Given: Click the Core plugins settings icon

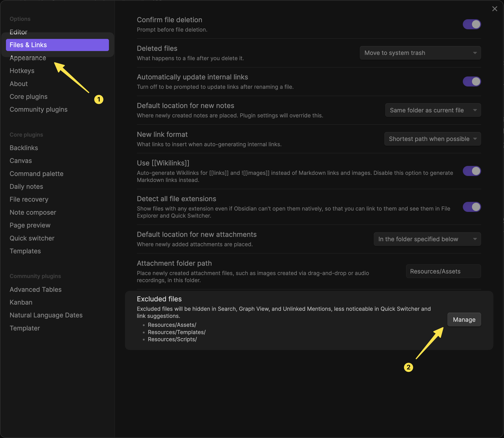Looking at the screenshot, I should (29, 96).
